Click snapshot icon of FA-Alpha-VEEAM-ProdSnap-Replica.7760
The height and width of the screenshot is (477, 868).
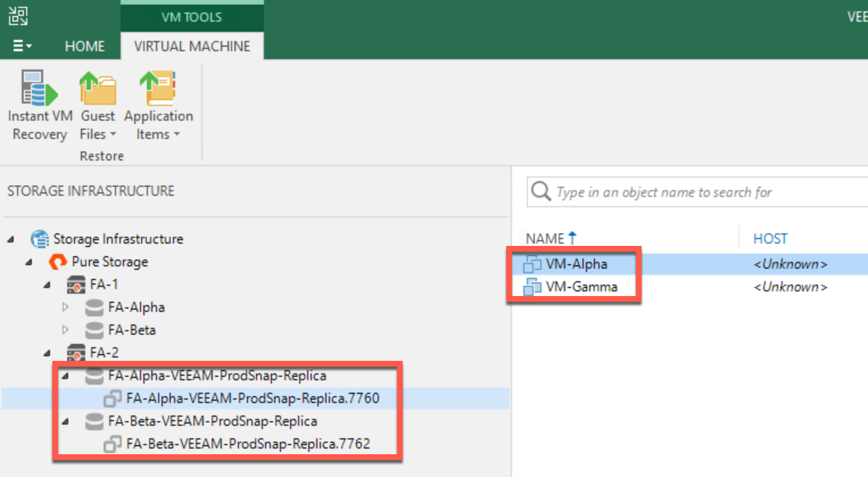click(113, 398)
